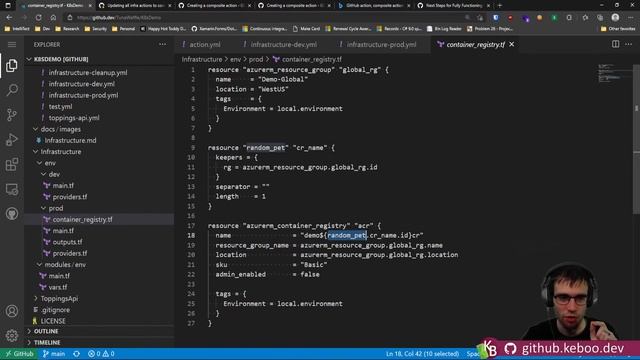Click the editor vertical scrollbar
The width and height of the screenshot is (640, 360).
pyautogui.click(x=636, y=139)
